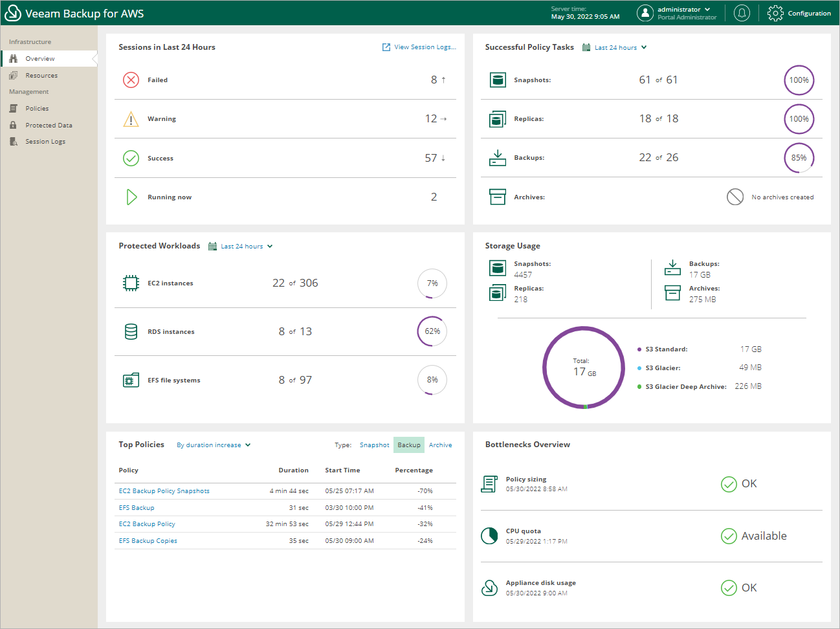The image size is (840, 629).
Task: Click the storage usage donut chart
Action: (x=583, y=368)
